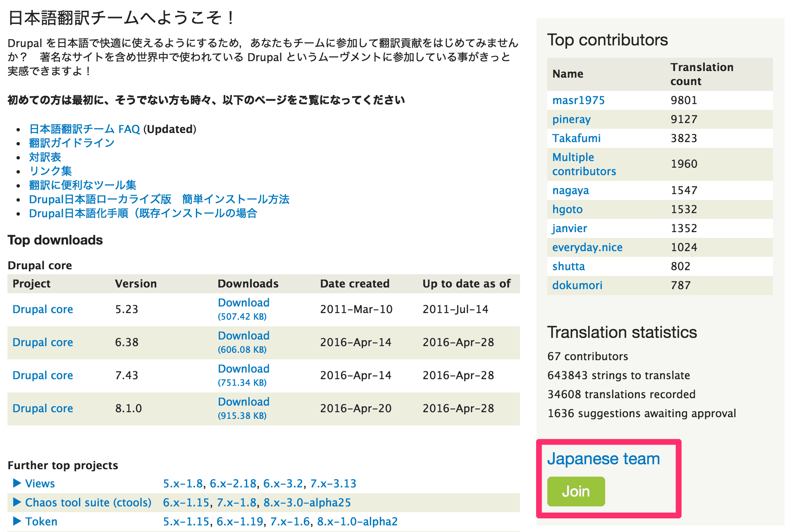792x532 pixels.
Task: Click the Up to date as of header
Action: coord(467,283)
